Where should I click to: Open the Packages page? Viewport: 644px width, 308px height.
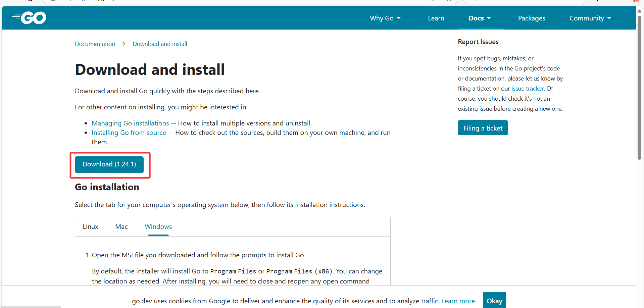click(532, 18)
